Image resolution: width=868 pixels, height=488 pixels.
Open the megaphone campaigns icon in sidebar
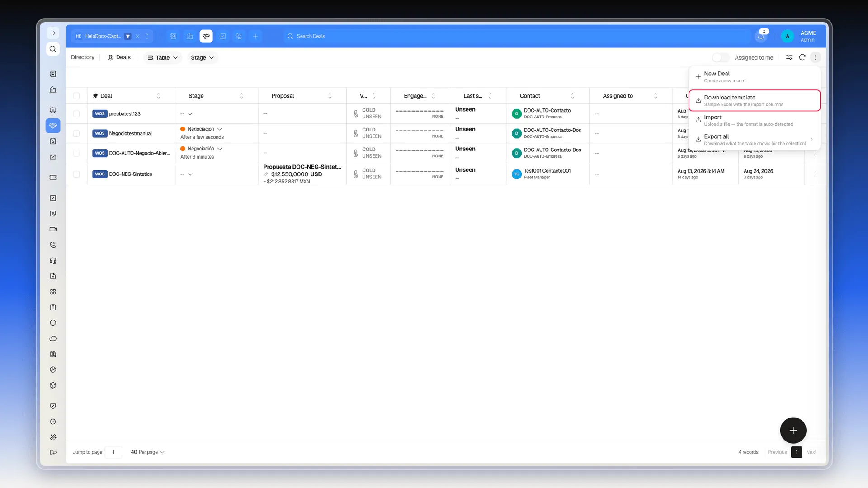[x=53, y=452]
